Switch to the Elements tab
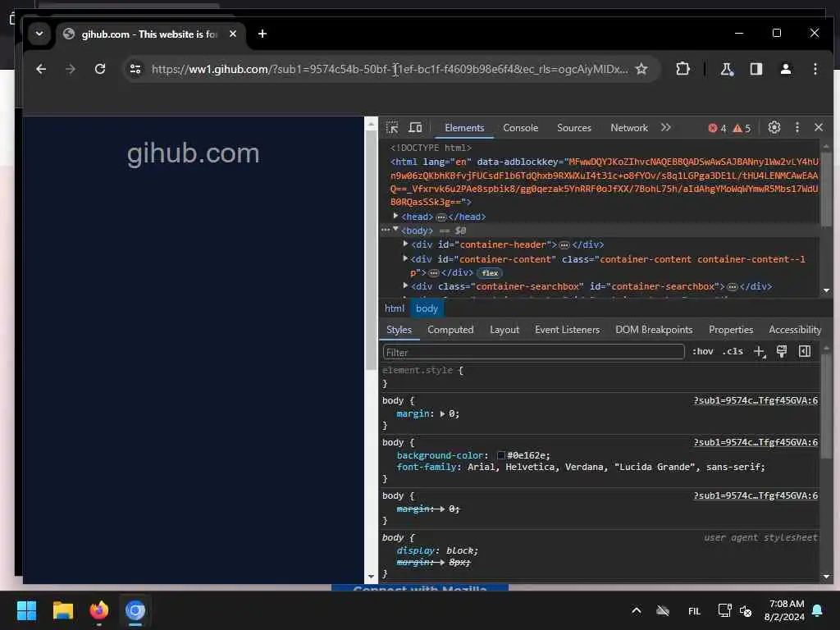 464,128
